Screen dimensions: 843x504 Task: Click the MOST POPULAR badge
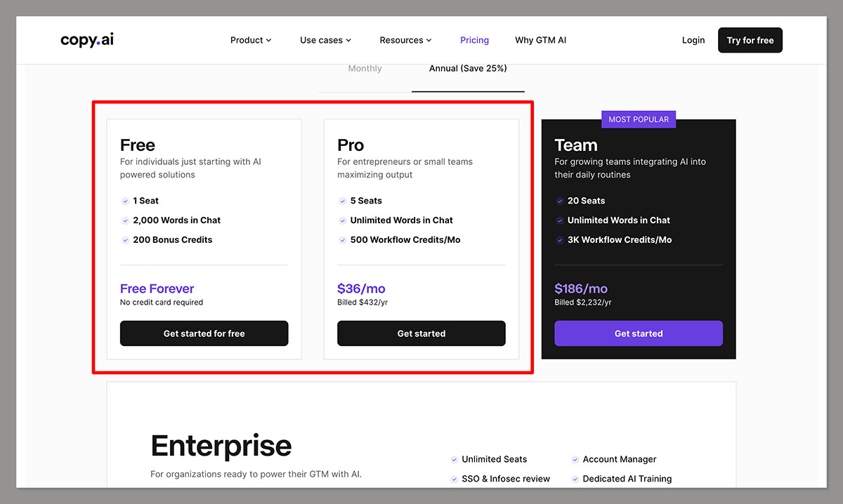coord(638,119)
